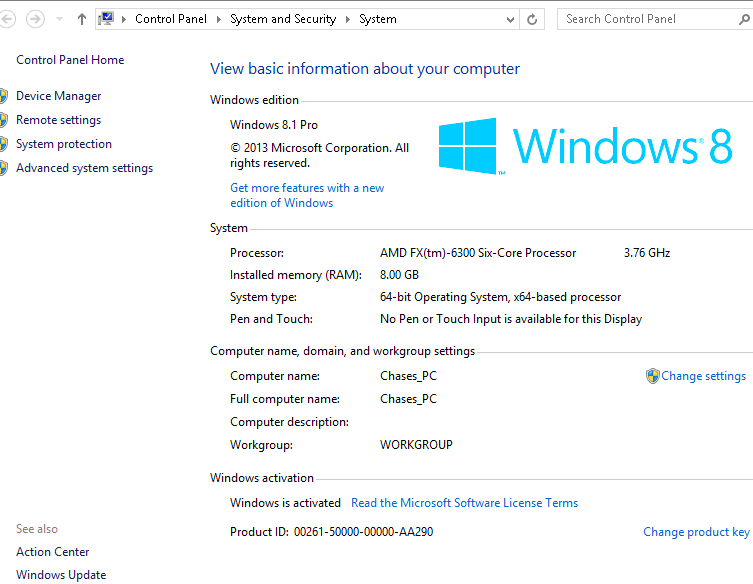Screen dimensions: 753x584
Task: Click Chases_PC beside Computer name
Action: tap(409, 376)
